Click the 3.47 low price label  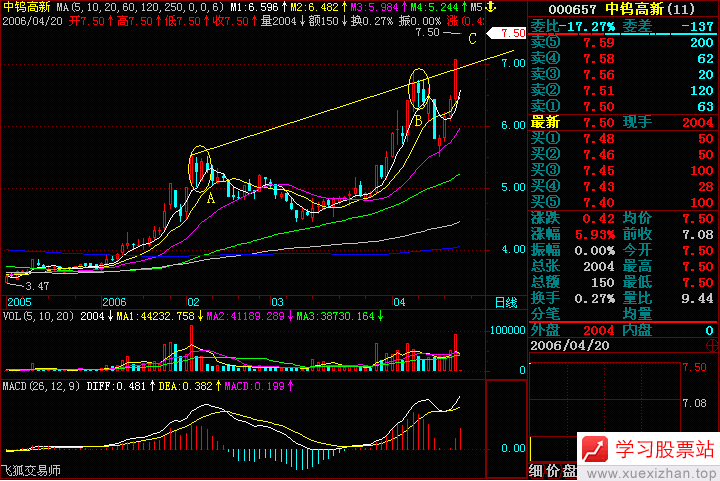click(x=37, y=286)
